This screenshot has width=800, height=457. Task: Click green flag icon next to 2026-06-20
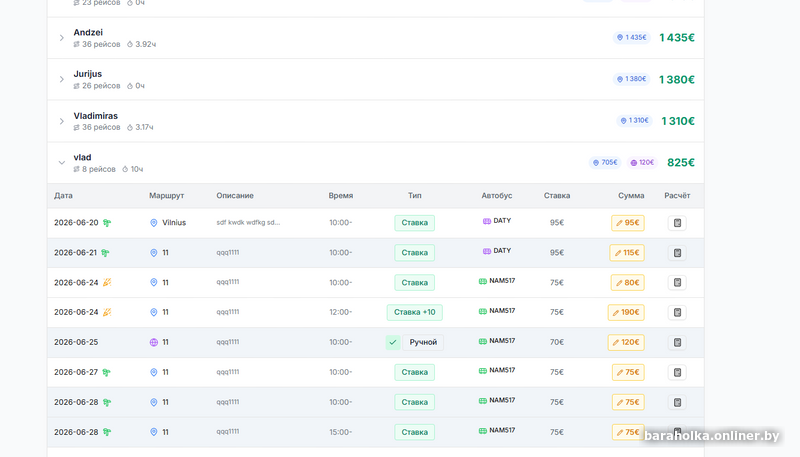tap(107, 223)
